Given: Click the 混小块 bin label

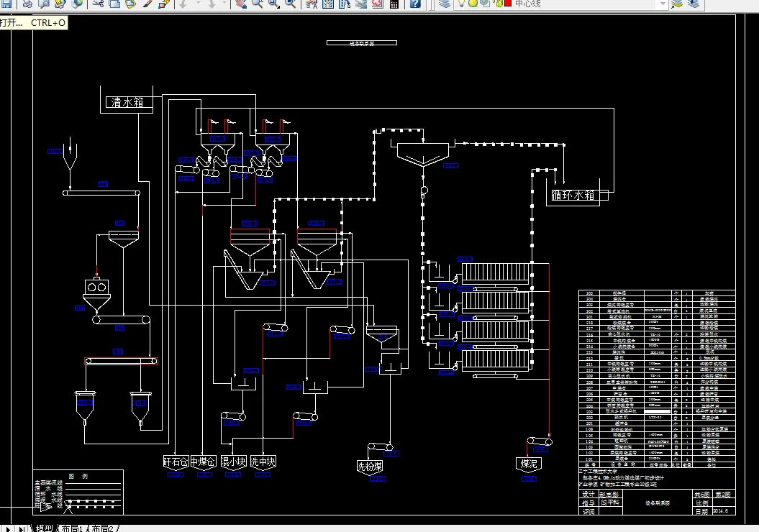Looking at the screenshot, I should [x=233, y=462].
